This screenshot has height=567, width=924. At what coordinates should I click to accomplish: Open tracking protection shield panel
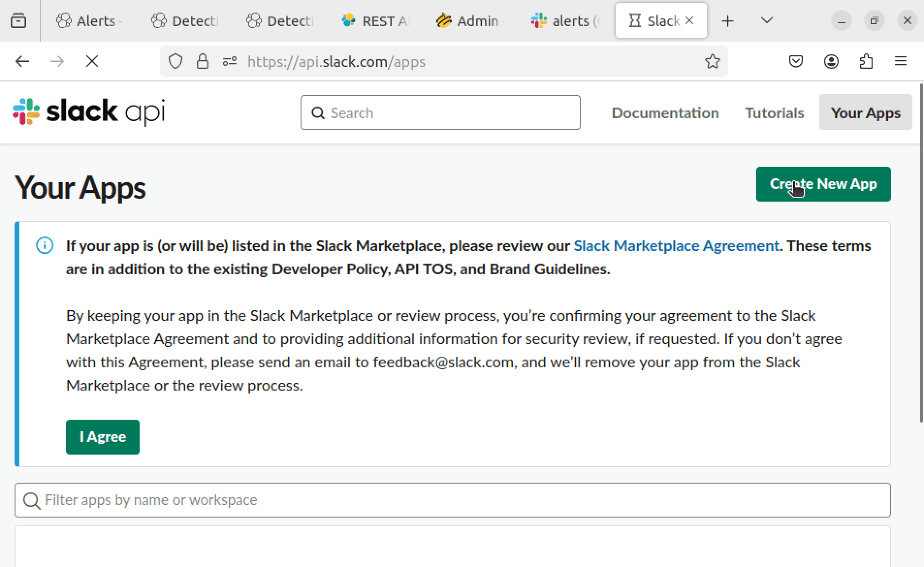point(175,62)
